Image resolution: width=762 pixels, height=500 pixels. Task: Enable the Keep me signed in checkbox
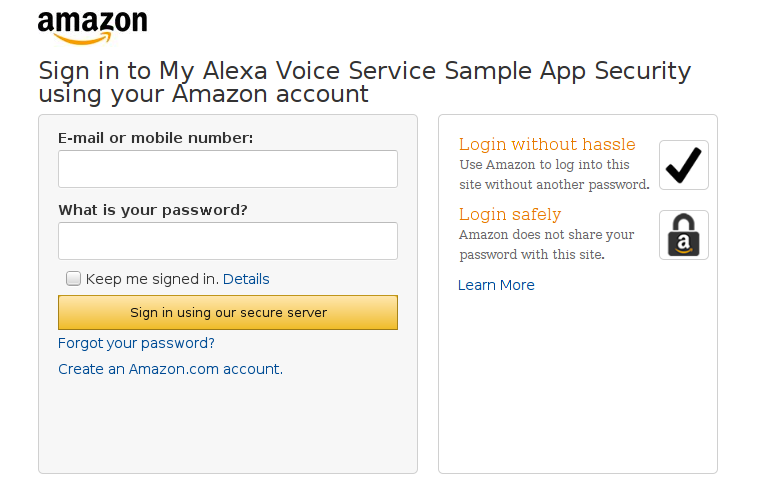(73, 279)
